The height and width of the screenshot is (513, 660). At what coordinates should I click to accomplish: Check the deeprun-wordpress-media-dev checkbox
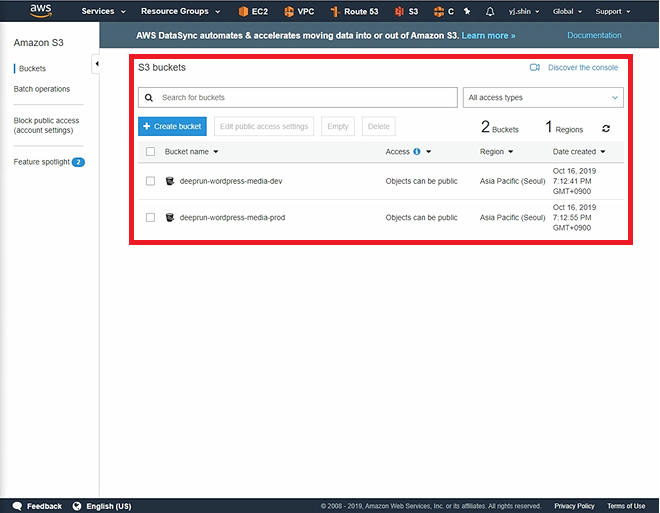pyautogui.click(x=150, y=181)
